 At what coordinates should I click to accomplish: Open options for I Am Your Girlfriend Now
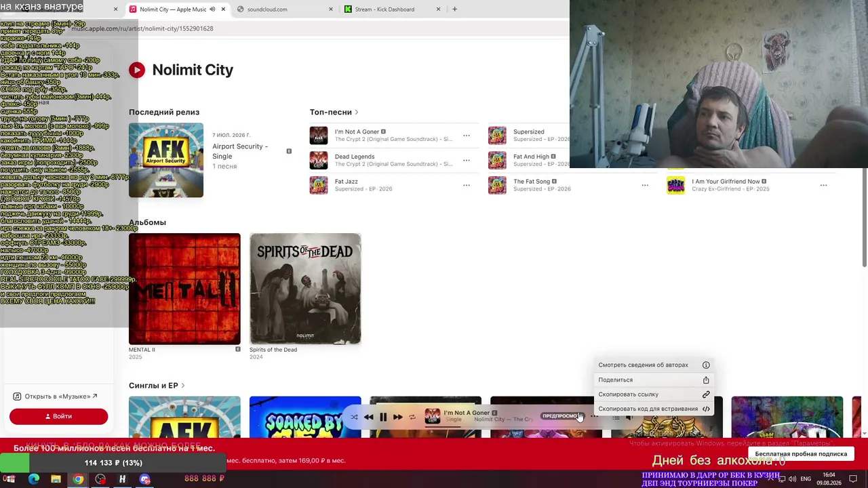[823, 185]
